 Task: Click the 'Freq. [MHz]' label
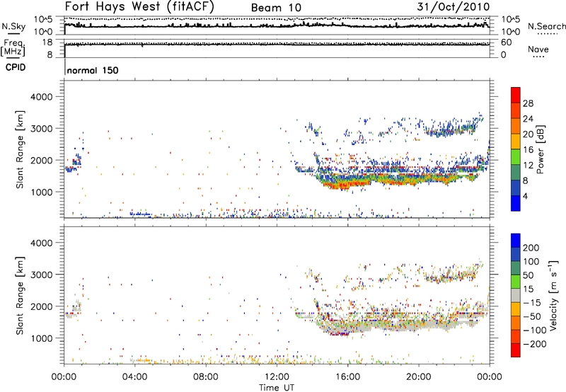click(13, 47)
